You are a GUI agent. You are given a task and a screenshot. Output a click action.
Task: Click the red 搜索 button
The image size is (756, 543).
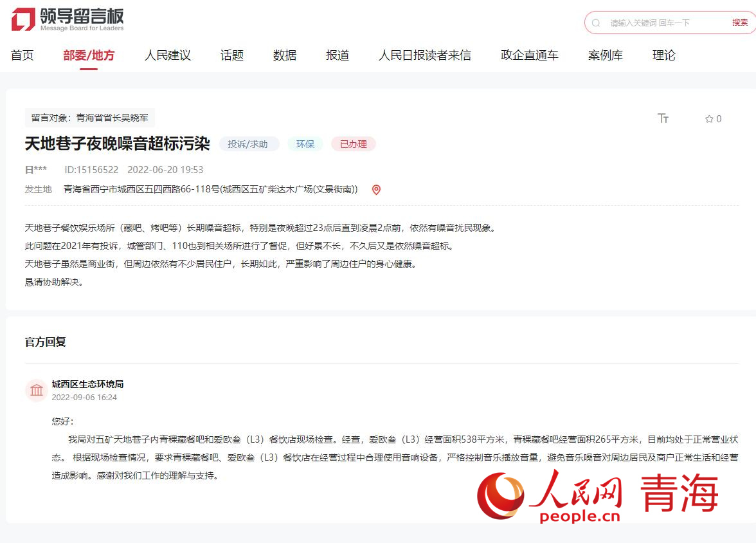(x=740, y=23)
